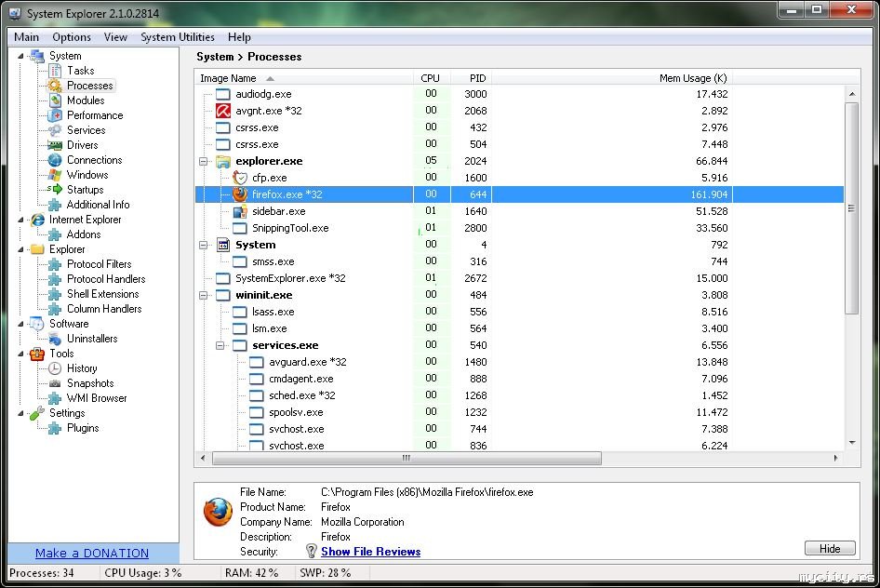Viewport: 880px width, 588px height.
Task: Collapse the wininit.exe process branch
Action: pyautogui.click(x=203, y=295)
